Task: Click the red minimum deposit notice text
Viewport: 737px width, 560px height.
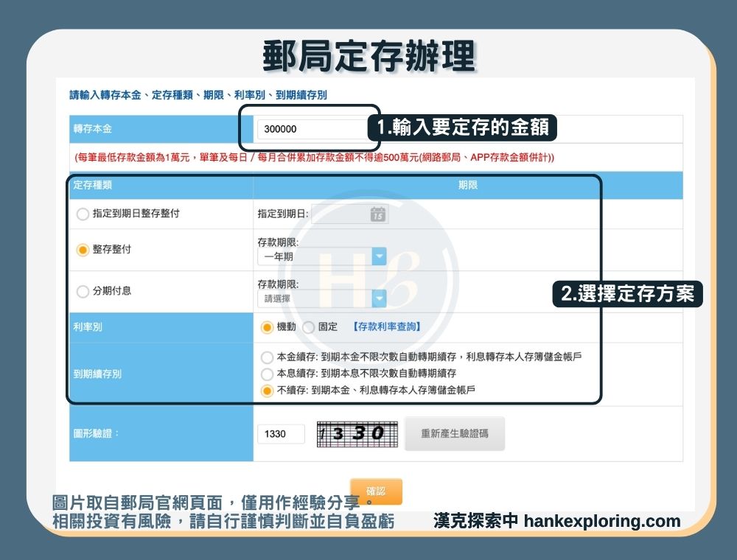Action: pyautogui.click(x=314, y=158)
